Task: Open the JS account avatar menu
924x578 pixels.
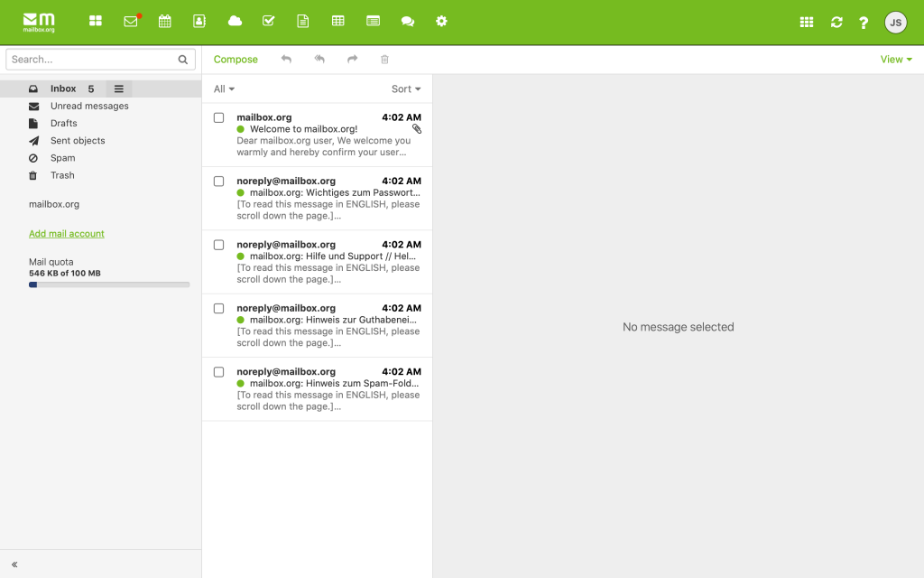Action: point(895,23)
